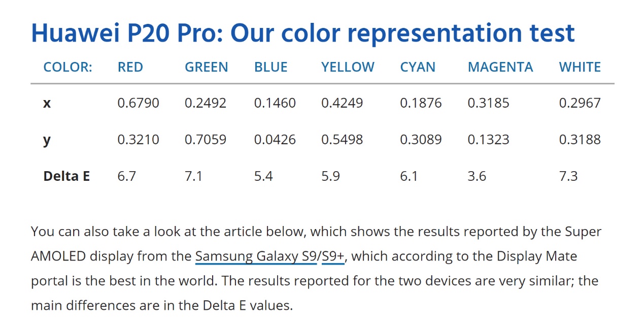The height and width of the screenshot is (322, 644).
Task: Click the BLUE column header
Action: coord(271,67)
